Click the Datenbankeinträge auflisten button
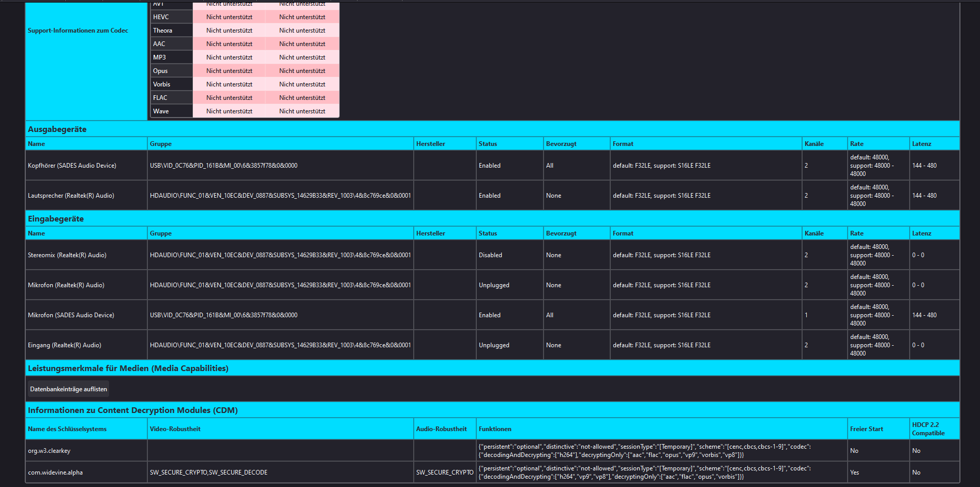 [x=68, y=389]
